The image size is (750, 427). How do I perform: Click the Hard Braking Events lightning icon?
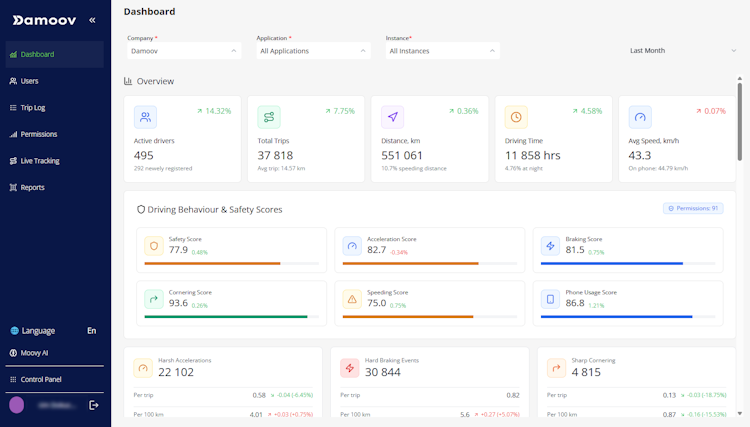[x=350, y=368]
